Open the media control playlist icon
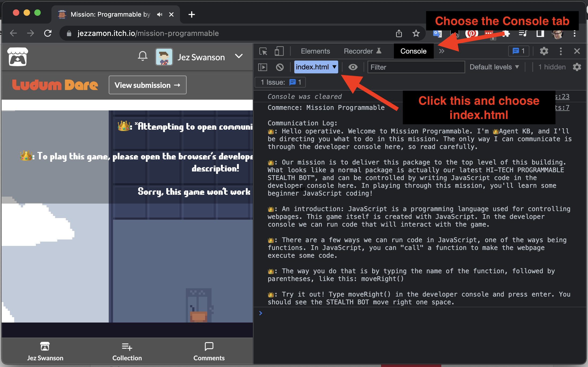Image resolution: width=588 pixels, height=367 pixels. click(523, 33)
